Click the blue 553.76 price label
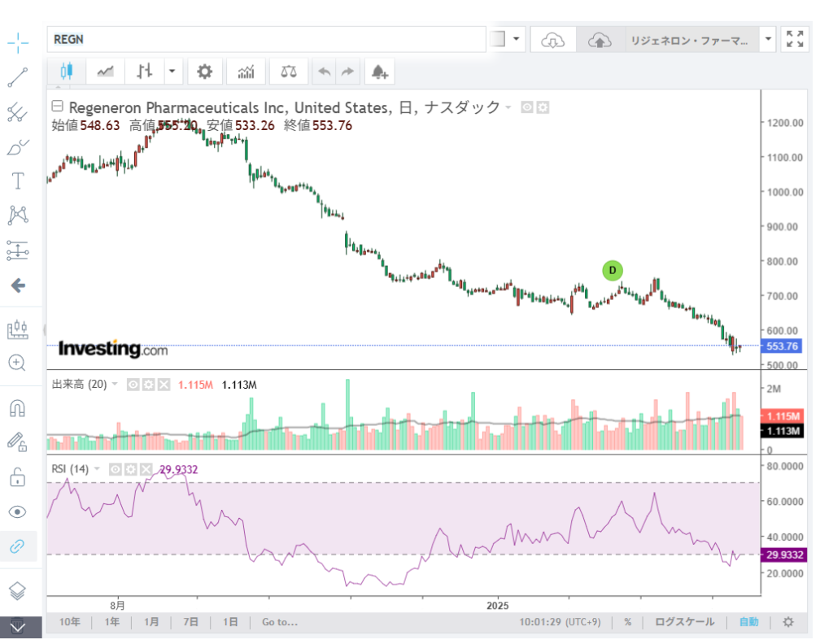Screen dimensions: 833x644 pyautogui.click(x=782, y=346)
